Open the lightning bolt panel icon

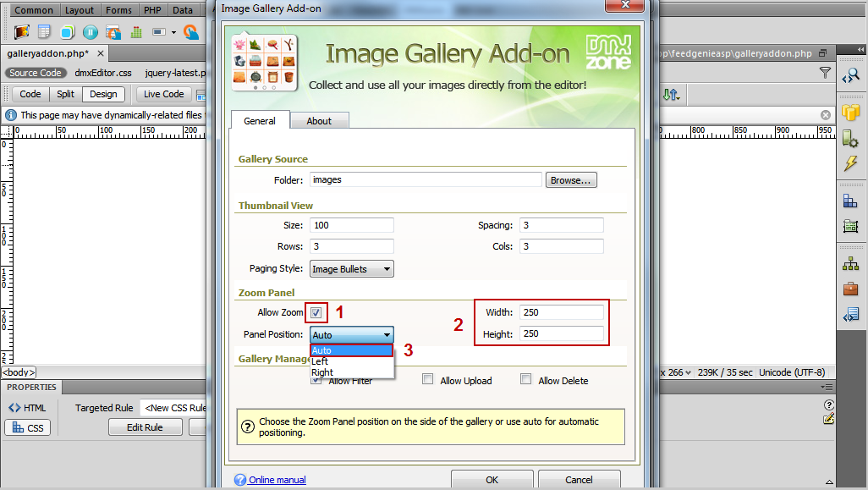click(851, 164)
